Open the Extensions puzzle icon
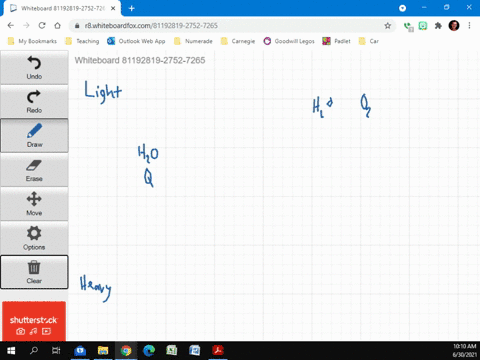The height and width of the screenshot is (360, 480). tap(438, 26)
